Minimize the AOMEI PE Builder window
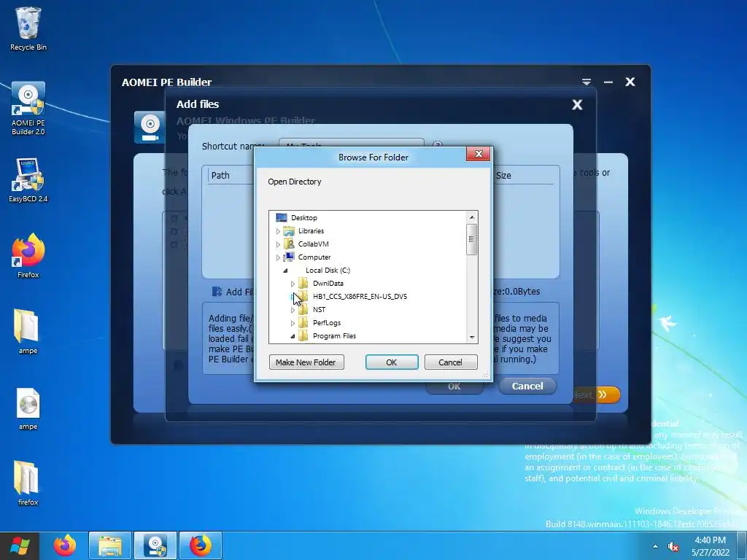 coord(608,82)
